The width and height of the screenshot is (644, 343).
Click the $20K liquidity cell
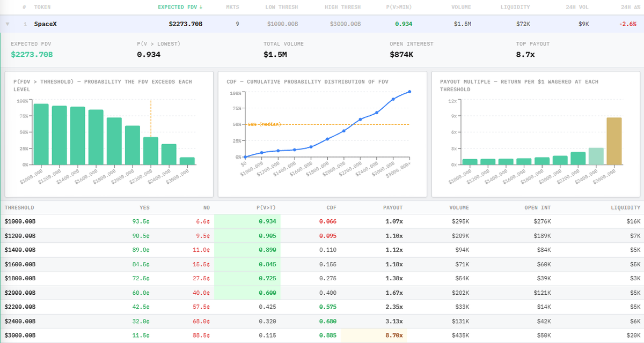click(633, 335)
